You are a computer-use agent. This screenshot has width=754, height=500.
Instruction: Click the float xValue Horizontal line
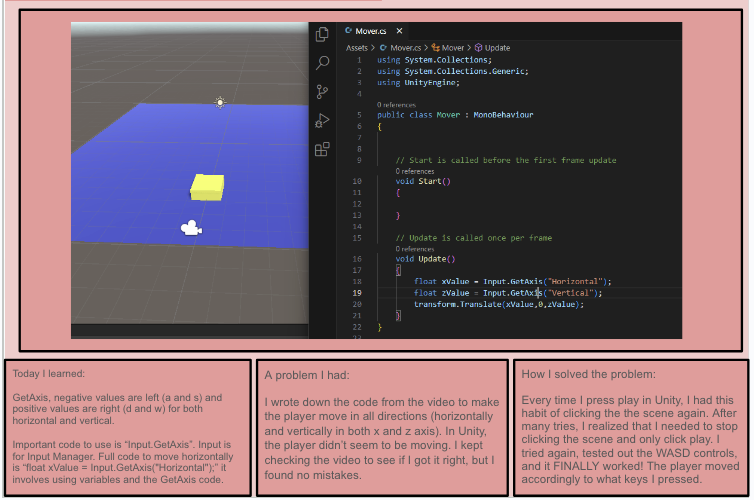pyautogui.click(x=513, y=282)
